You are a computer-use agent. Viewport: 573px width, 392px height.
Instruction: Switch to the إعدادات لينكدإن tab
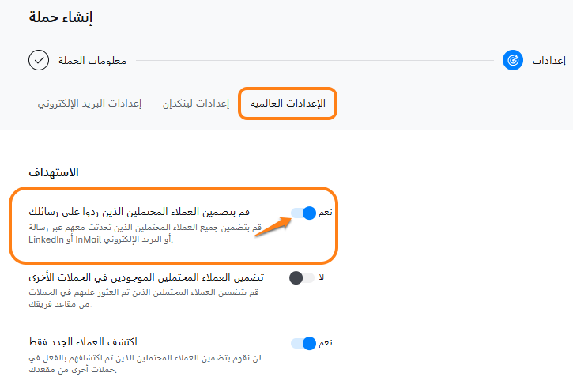pyautogui.click(x=195, y=104)
